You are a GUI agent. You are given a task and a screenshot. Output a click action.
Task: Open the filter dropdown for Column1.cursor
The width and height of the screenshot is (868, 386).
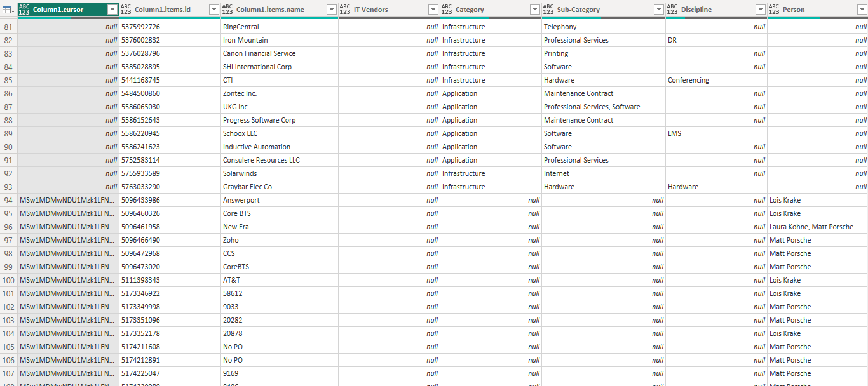[x=112, y=10]
